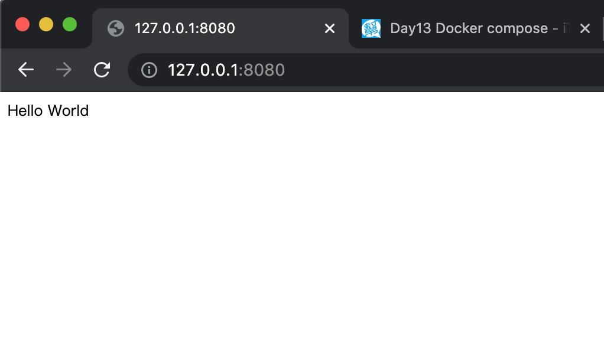Click the green fullscreen window button

click(x=70, y=24)
